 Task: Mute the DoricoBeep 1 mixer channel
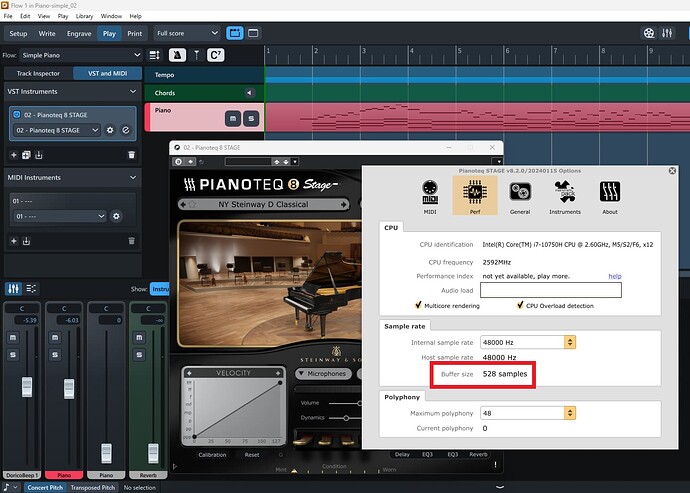13,338
